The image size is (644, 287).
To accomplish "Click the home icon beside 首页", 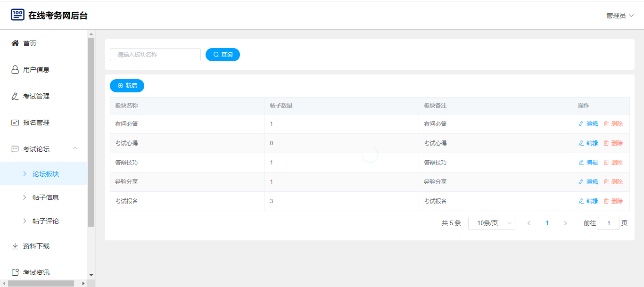I will [15, 43].
